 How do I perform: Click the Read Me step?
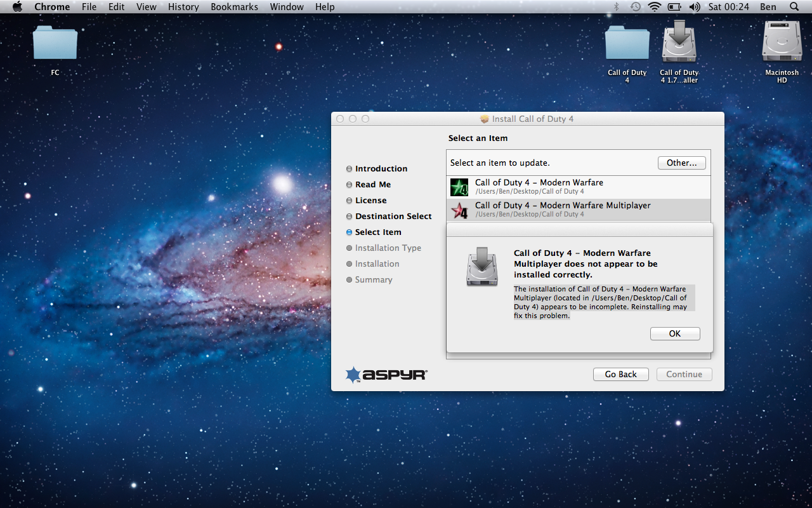coord(373,185)
